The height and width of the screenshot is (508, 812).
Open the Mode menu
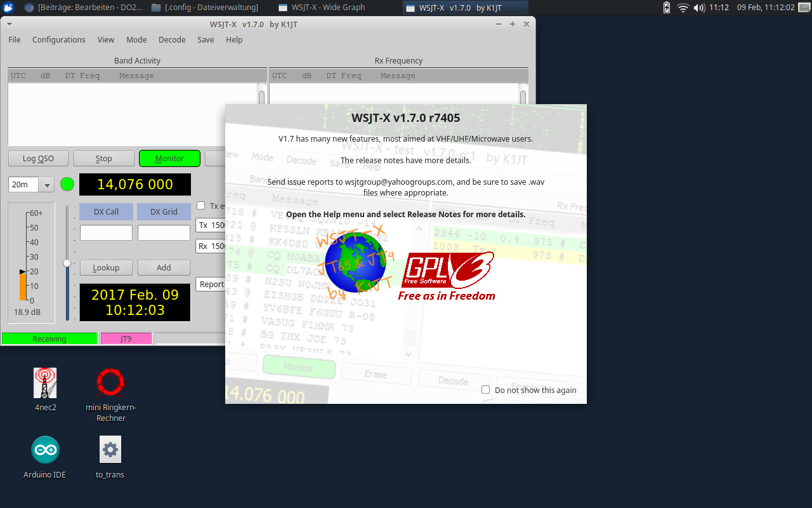(136, 39)
